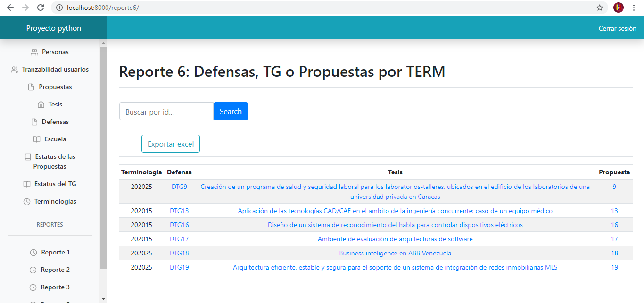The width and height of the screenshot is (644, 303).
Task: Open thesis Arquitectura eficiente, estable y segura
Action: pyautogui.click(x=395, y=267)
